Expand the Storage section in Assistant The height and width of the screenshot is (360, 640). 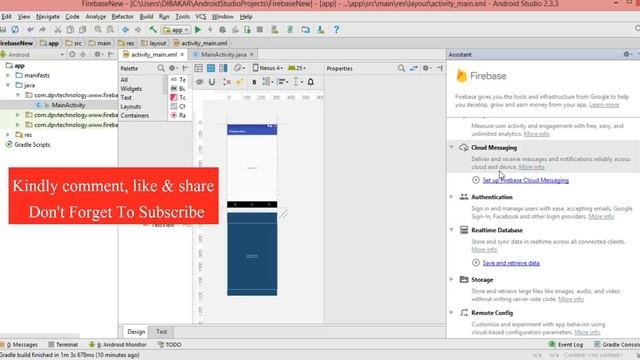tap(451, 280)
